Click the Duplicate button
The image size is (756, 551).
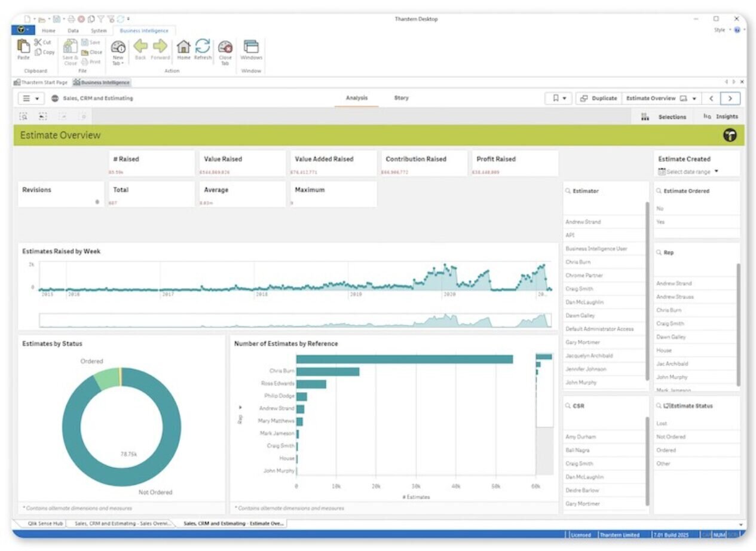click(598, 99)
